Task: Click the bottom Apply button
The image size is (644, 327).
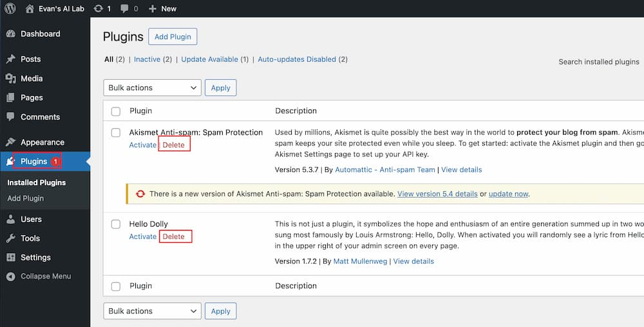Action: (x=220, y=311)
